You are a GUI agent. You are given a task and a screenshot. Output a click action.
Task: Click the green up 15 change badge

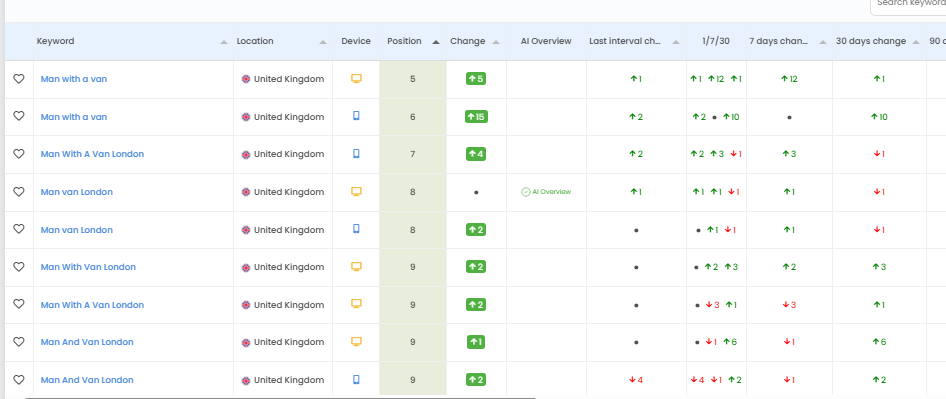pos(476,117)
